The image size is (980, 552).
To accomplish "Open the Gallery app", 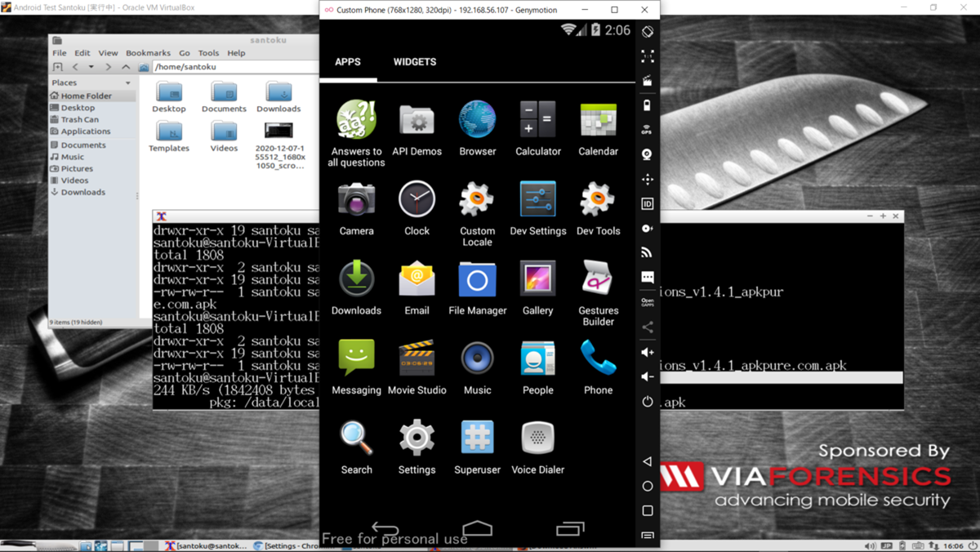I will point(537,287).
